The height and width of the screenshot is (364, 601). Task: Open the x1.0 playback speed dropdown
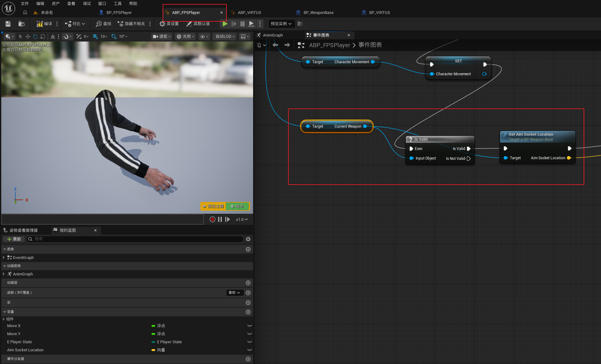click(x=242, y=219)
